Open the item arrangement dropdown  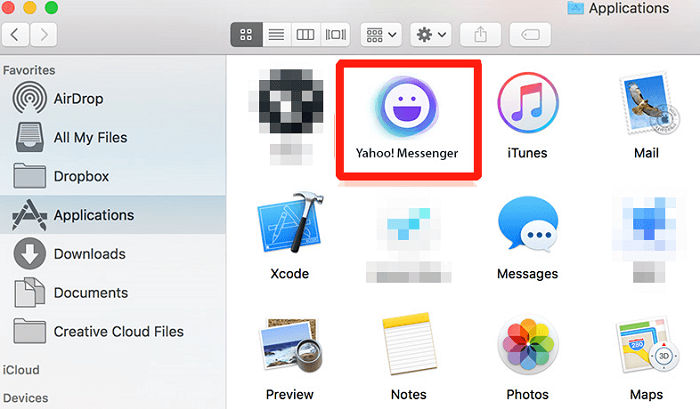click(x=381, y=34)
